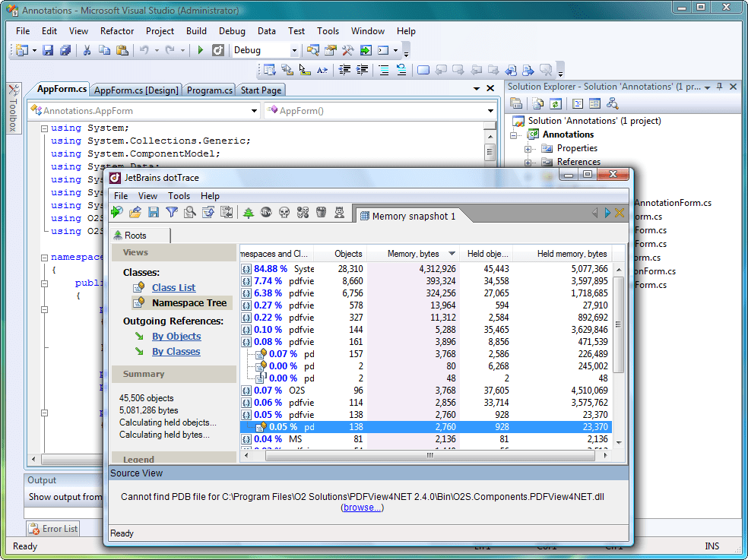Viewport: 748px width, 560px height.
Task: Click the save snapshot floppy icon in dotTrace
Action: 154,213
